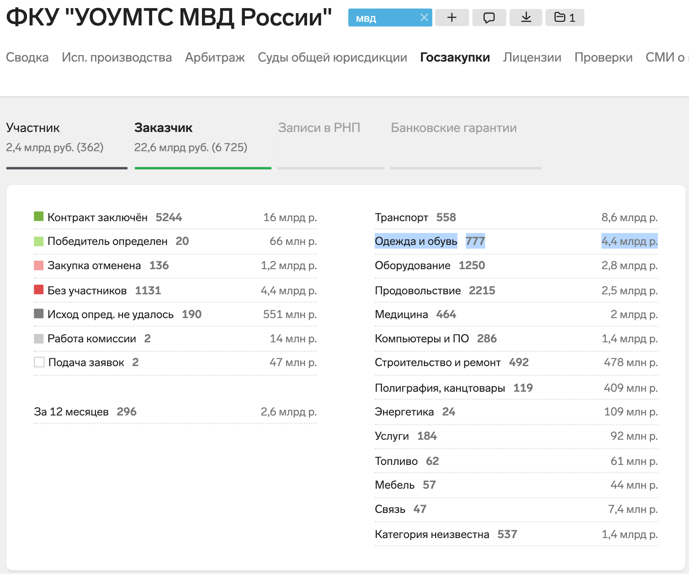The width and height of the screenshot is (689, 574).
Task: Click the 8,6 млрд р. amount
Action: pyautogui.click(x=629, y=217)
